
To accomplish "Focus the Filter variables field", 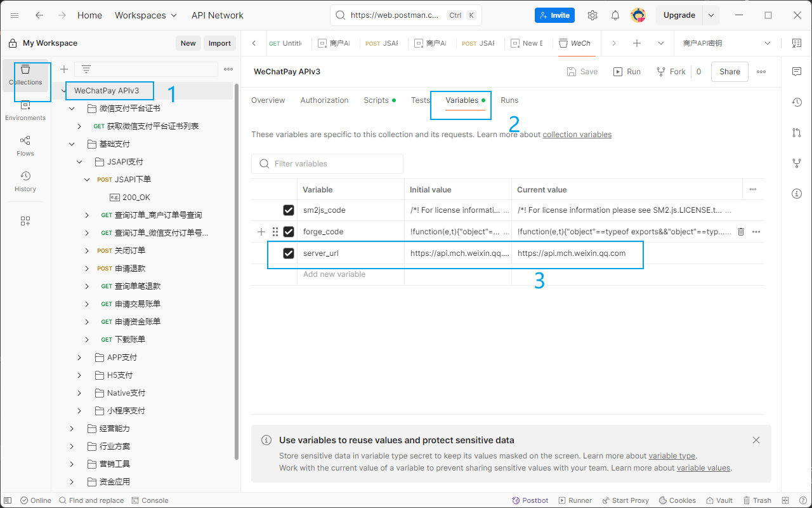I will tap(327, 164).
